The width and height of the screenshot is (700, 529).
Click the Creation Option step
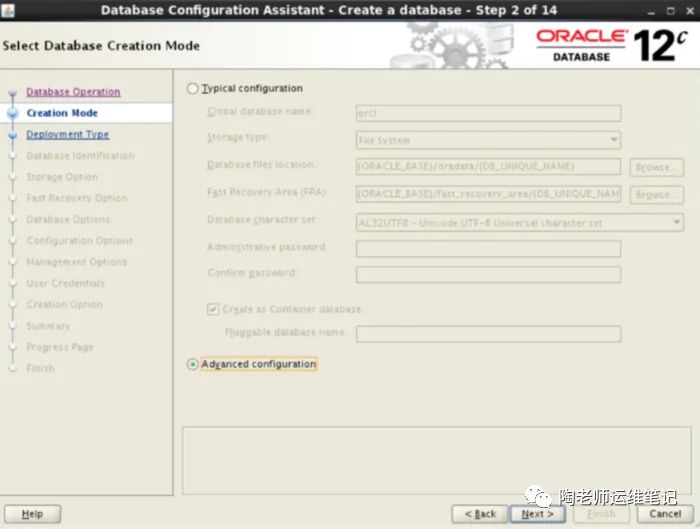(64, 304)
